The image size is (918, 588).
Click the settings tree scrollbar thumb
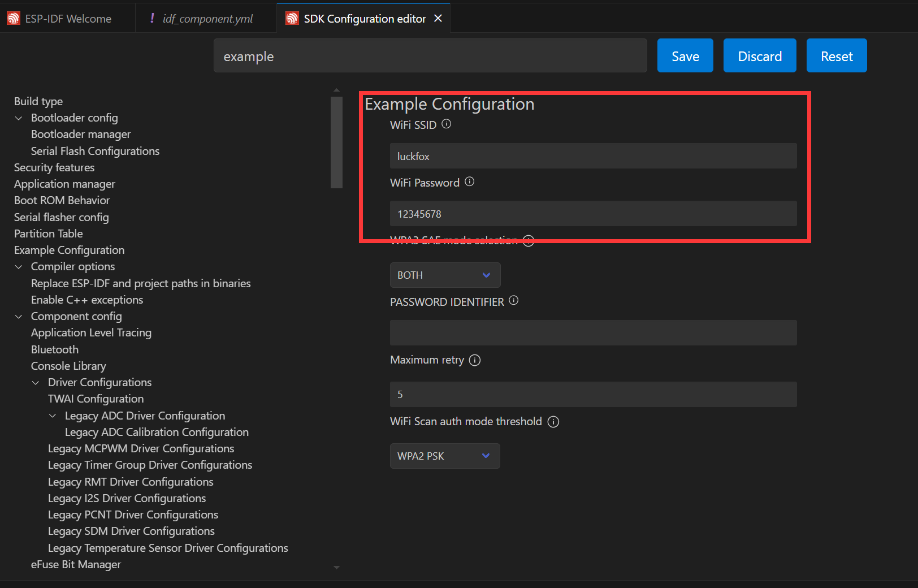[336, 141]
